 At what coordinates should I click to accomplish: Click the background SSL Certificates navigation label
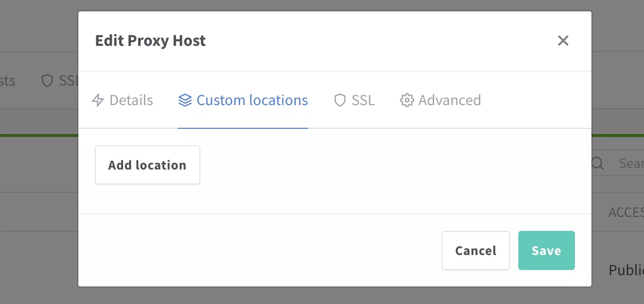(x=69, y=81)
